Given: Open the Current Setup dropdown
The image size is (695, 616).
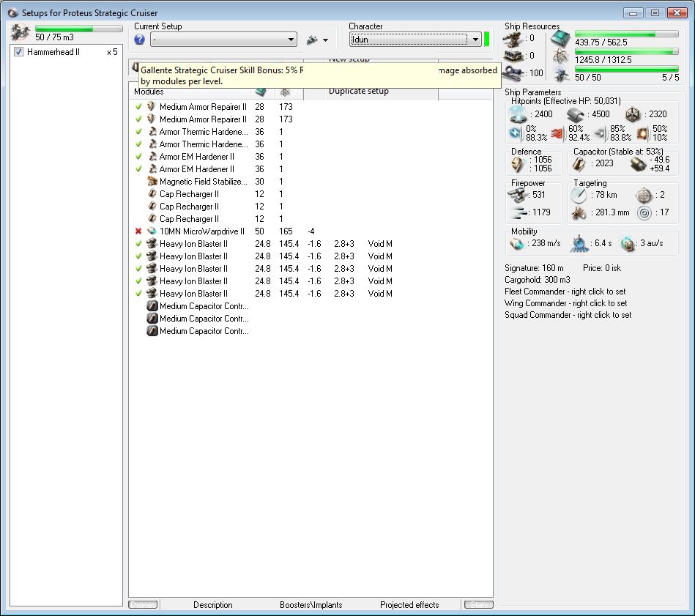Looking at the screenshot, I should [x=224, y=40].
